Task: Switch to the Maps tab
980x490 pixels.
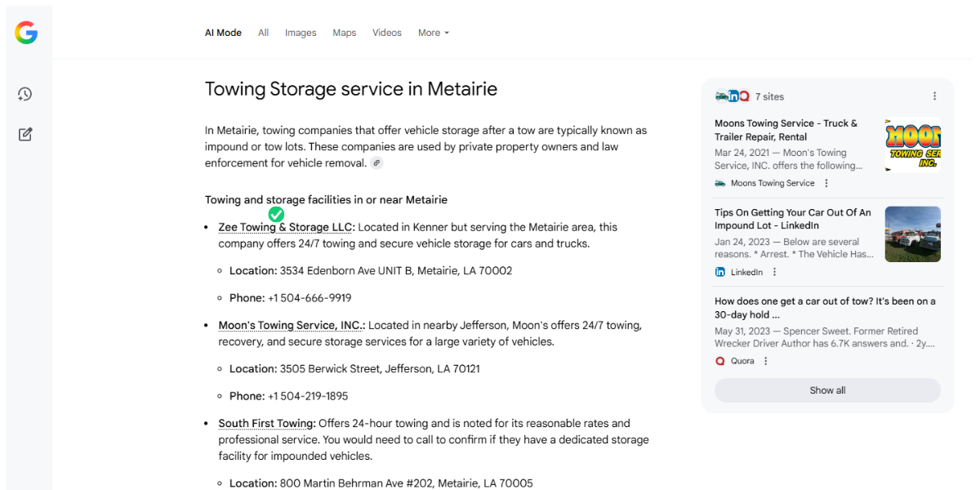Action: tap(344, 33)
